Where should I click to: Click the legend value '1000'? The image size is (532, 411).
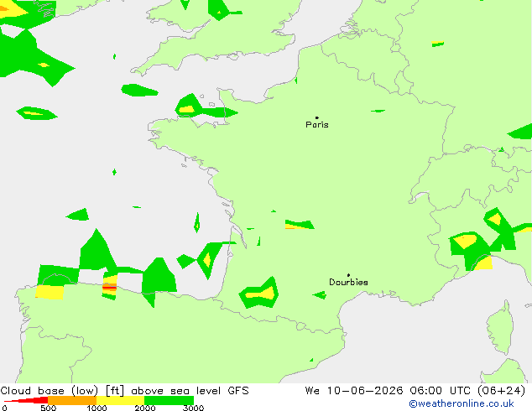96,408
